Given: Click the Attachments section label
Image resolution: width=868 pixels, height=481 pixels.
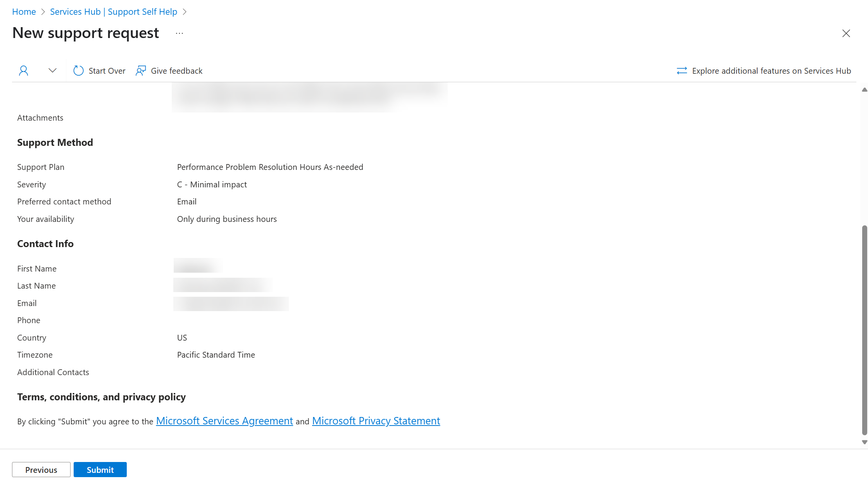Looking at the screenshot, I should pos(40,117).
